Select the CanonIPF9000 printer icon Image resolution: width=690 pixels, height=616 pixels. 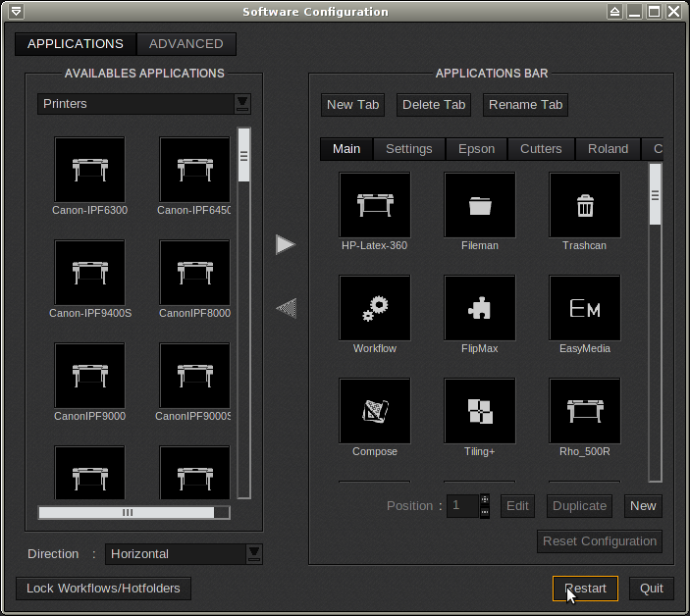click(x=89, y=376)
